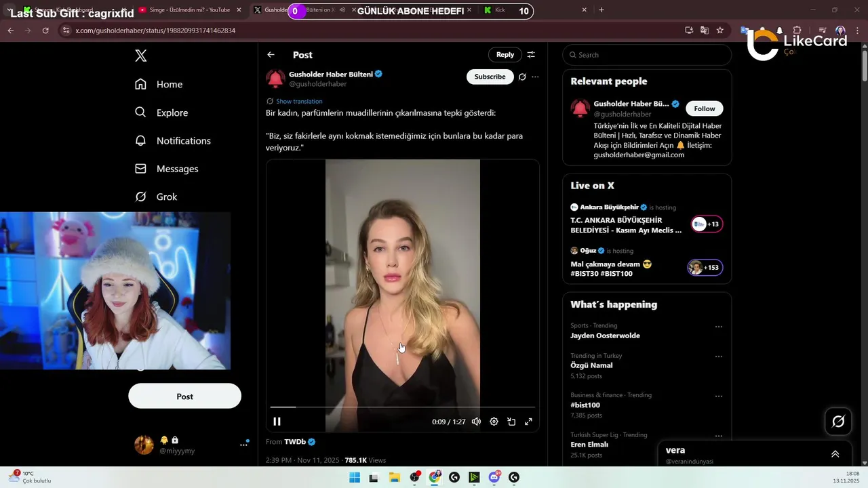This screenshot has width=868, height=488.
Task: Click the @miyyymy profile avatar
Action: [144, 445]
